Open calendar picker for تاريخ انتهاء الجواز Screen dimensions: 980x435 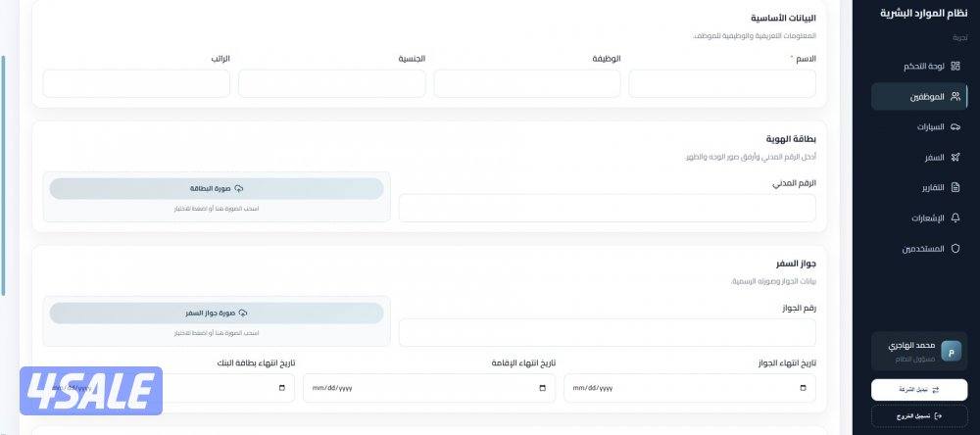804,388
